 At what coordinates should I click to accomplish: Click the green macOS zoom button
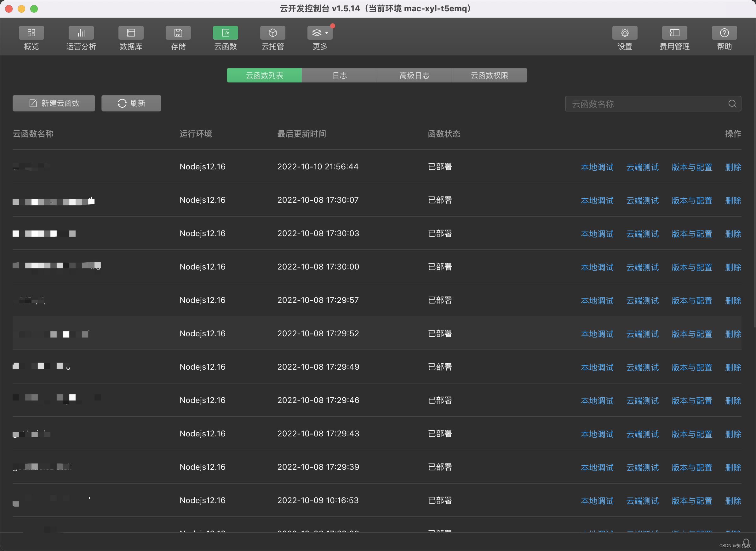coord(34,9)
